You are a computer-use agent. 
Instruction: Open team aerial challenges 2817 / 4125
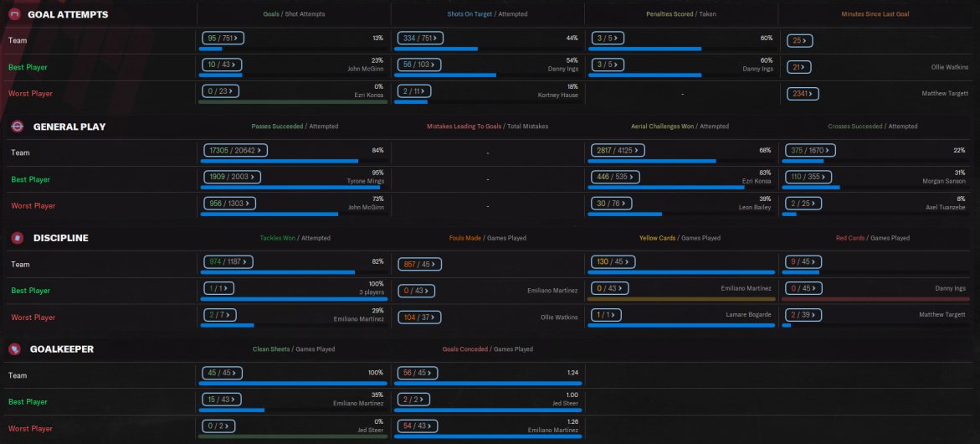click(618, 150)
